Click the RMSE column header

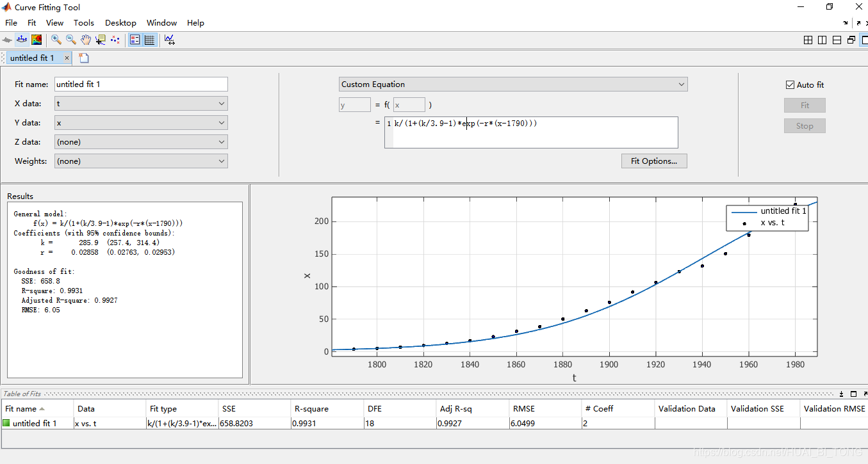pos(546,408)
